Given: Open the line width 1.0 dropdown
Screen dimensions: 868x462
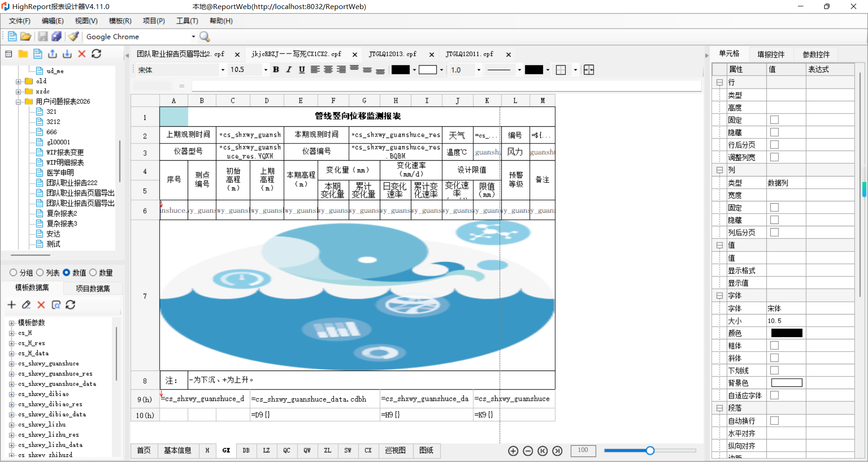Looking at the screenshot, I should point(479,70).
